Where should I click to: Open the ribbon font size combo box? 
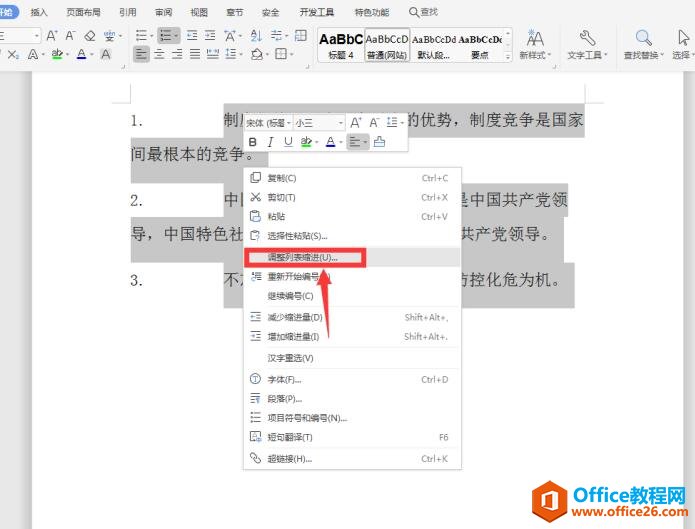pos(20,35)
